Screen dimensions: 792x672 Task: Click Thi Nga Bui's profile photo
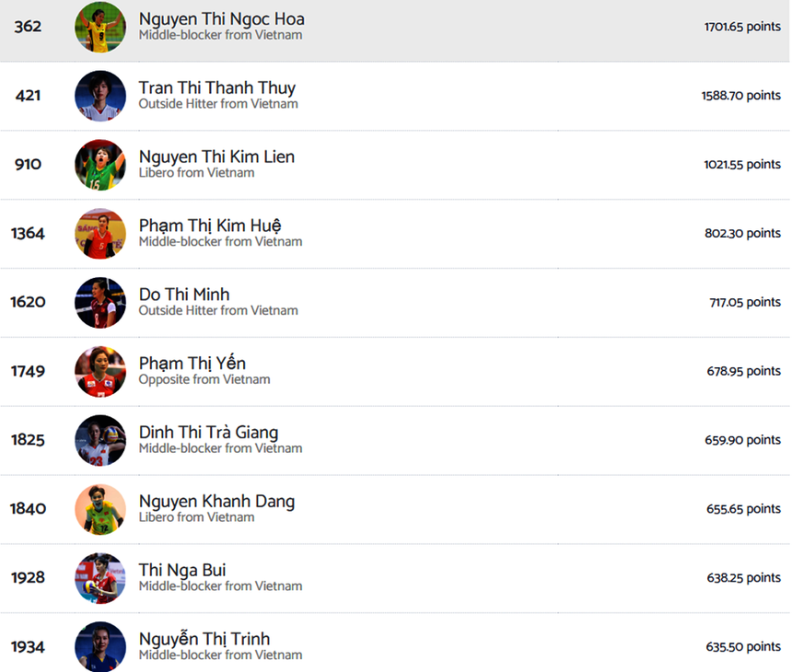[99, 578]
